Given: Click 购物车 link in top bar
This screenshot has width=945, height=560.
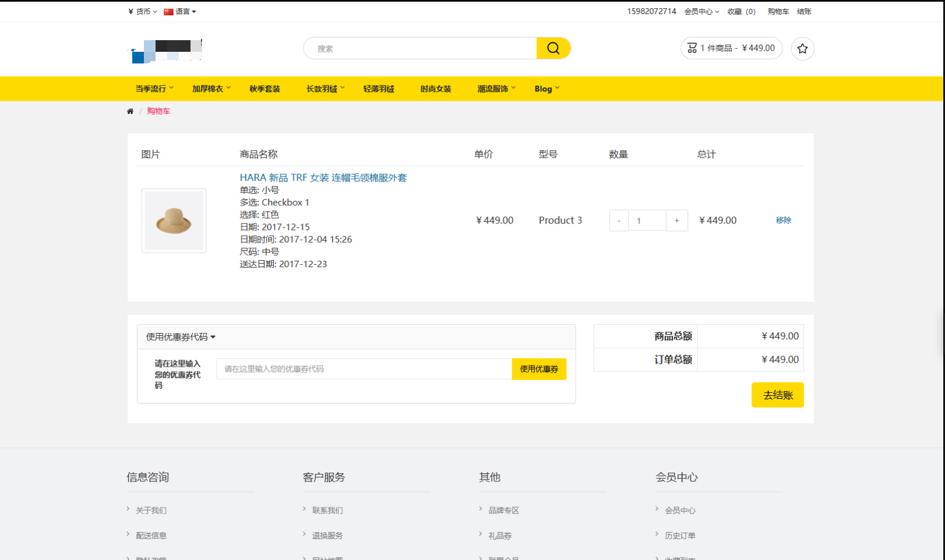Looking at the screenshot, I should point(778,12).
